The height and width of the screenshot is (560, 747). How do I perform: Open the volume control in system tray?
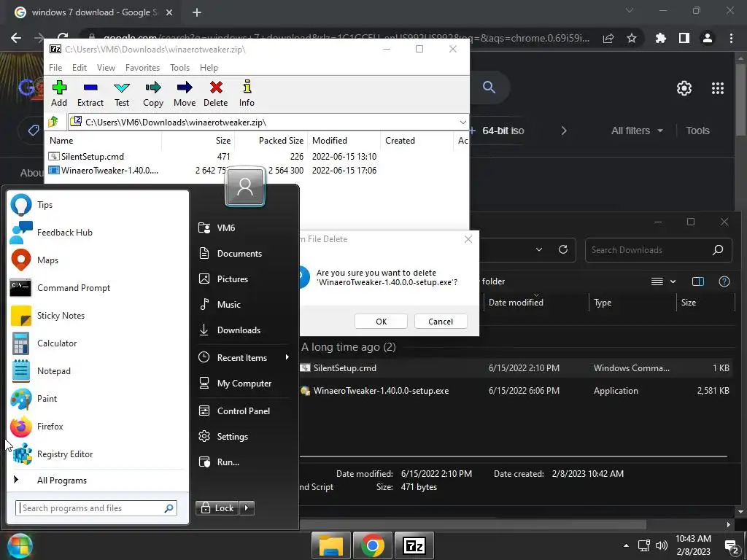pyautogui.click(x=661, y=545)
